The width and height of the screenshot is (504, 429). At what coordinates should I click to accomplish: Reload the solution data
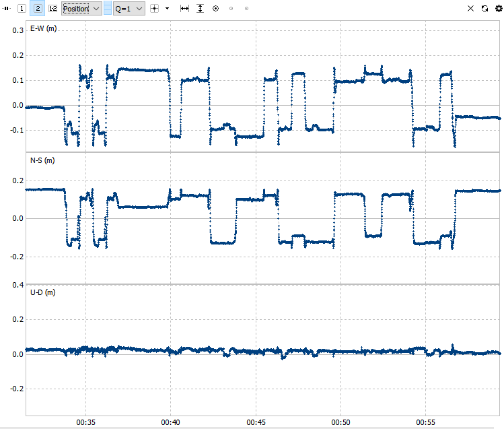click(484, 9)
